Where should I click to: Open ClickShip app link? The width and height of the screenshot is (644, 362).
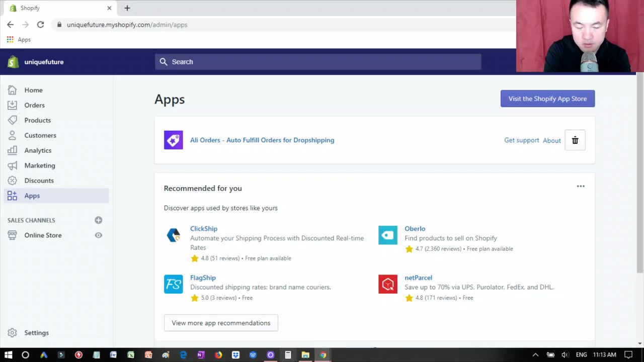point(204,229)
